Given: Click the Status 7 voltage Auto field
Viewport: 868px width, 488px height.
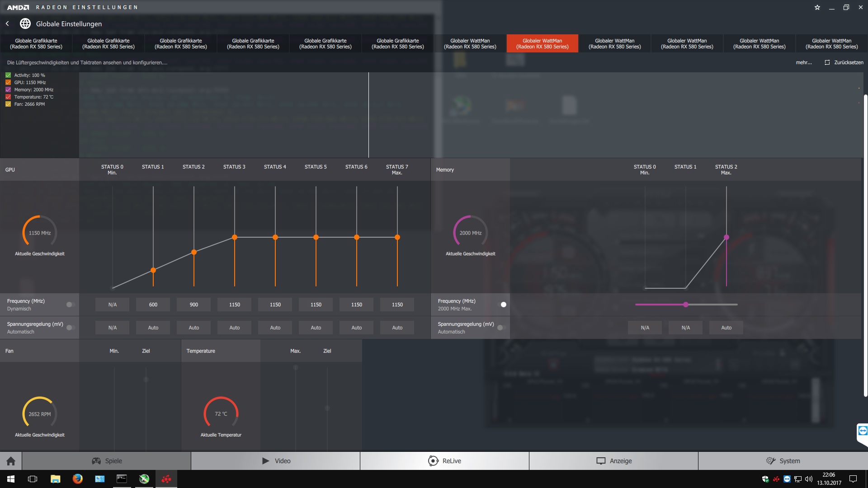Looking at the screenshot, I should tap(397, 328).
